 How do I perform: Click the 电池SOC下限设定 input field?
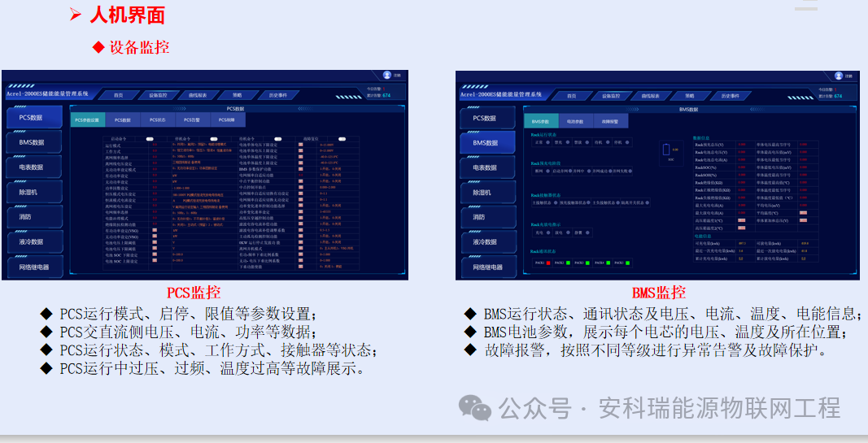155,254
